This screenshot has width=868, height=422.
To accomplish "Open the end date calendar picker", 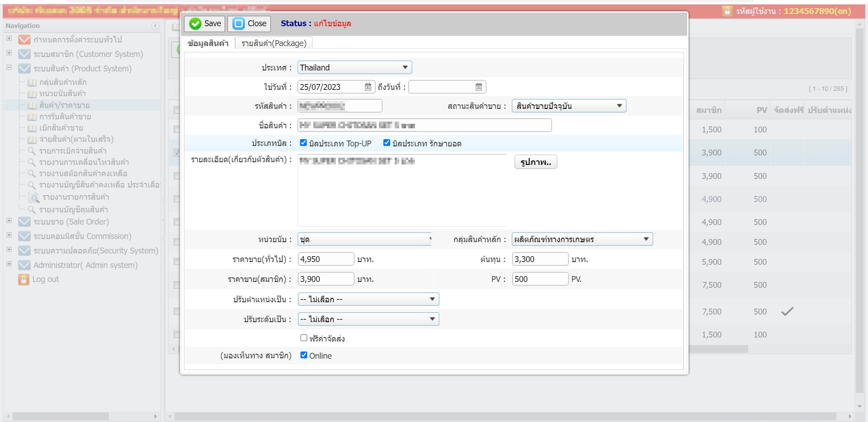I will coord(479,87).
